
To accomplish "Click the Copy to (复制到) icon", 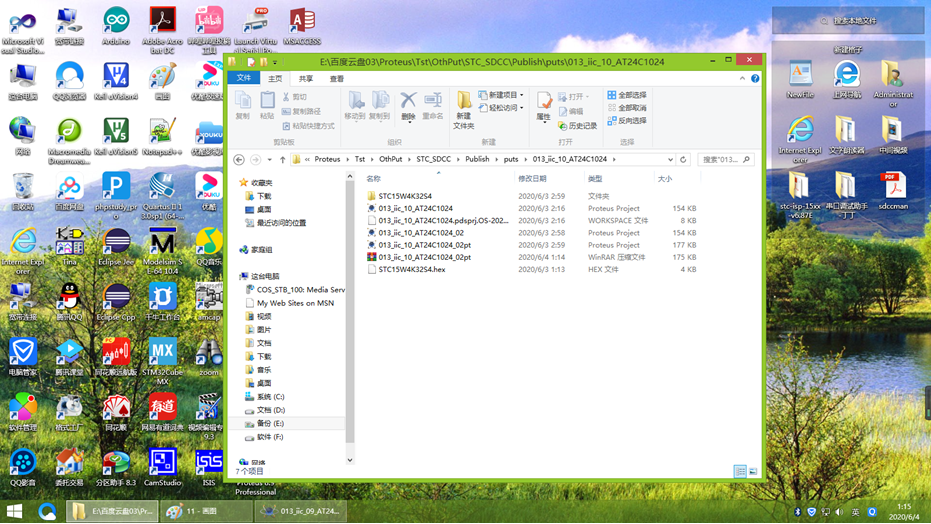I will pyautogui.click(x=379, y=106).
